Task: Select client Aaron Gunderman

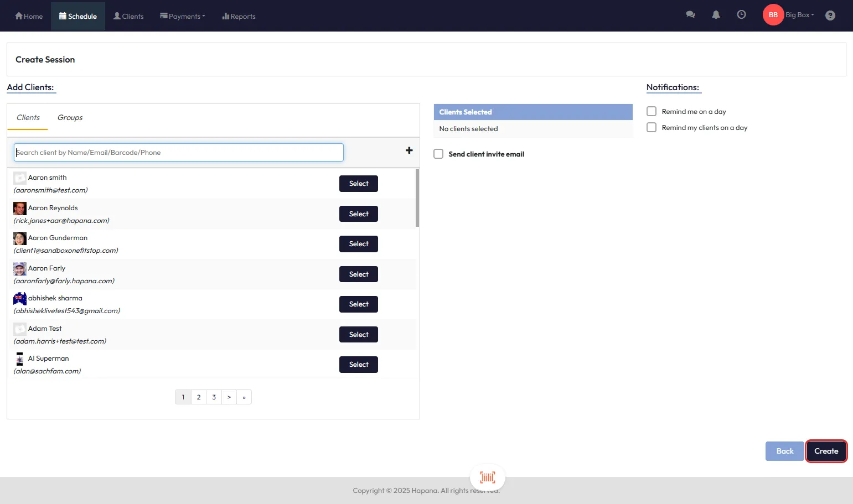Action: (358, 244)
